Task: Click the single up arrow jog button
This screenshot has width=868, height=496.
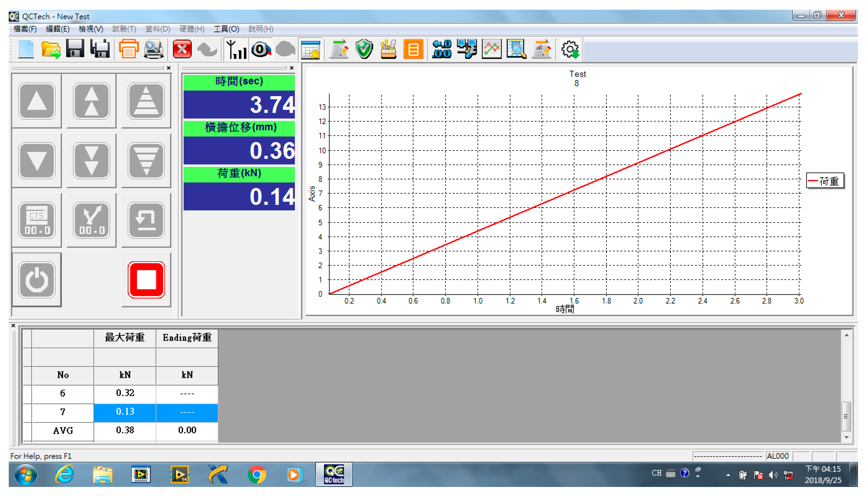Action: (37, 101)
